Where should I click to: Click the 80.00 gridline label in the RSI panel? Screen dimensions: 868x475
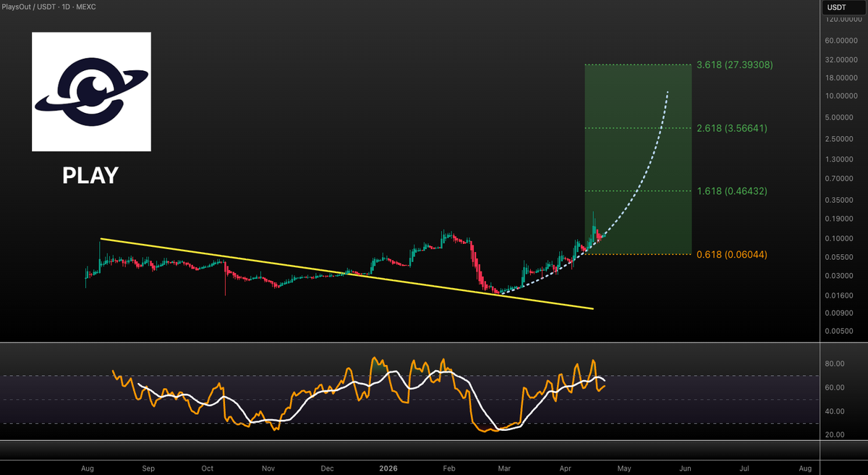tap(834, 364)
